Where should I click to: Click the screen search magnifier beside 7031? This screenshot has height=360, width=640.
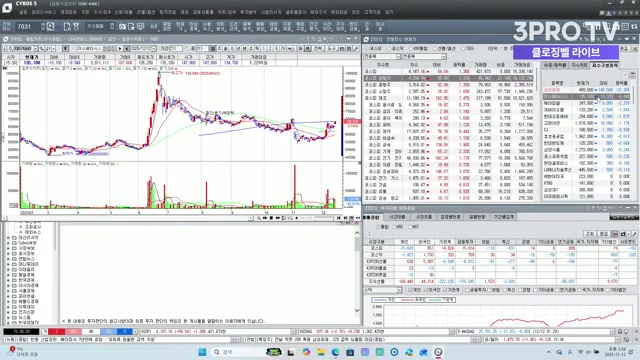(51, 27)
